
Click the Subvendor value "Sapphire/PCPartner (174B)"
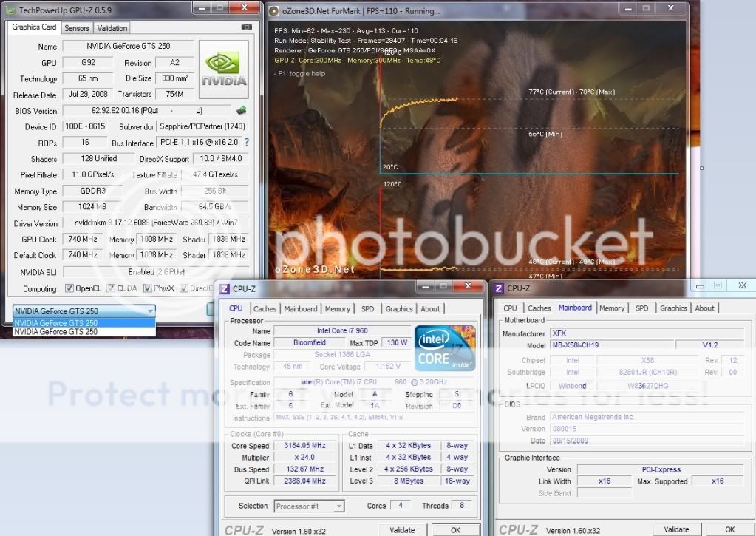202,127
